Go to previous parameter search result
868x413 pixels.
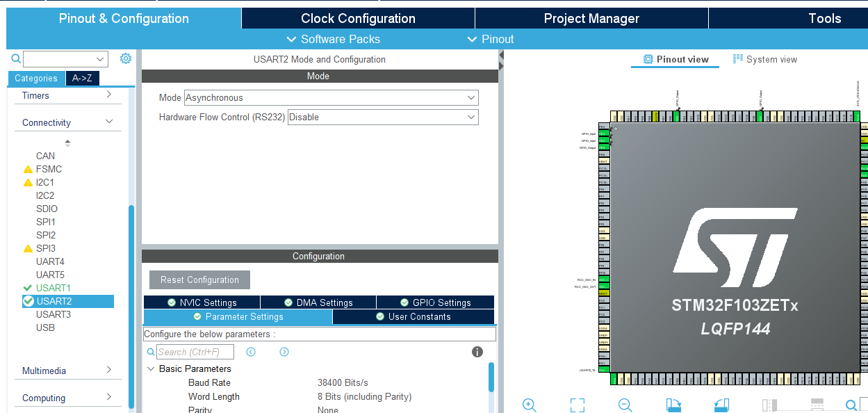251,352
